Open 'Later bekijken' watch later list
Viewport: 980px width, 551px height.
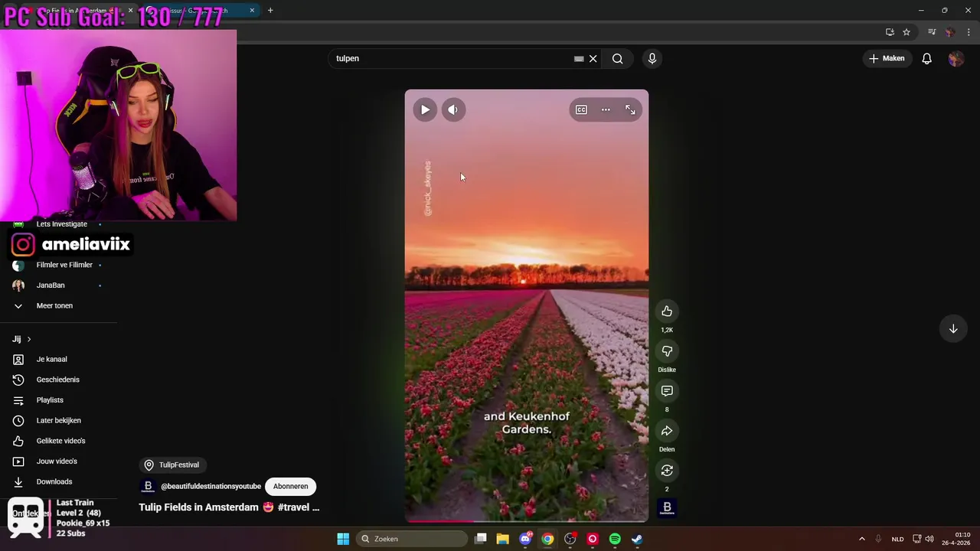click(59, 420)
